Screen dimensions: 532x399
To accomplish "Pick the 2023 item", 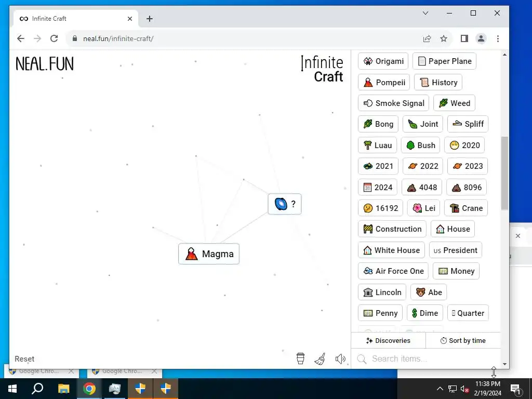I will (x=468, y=166).
